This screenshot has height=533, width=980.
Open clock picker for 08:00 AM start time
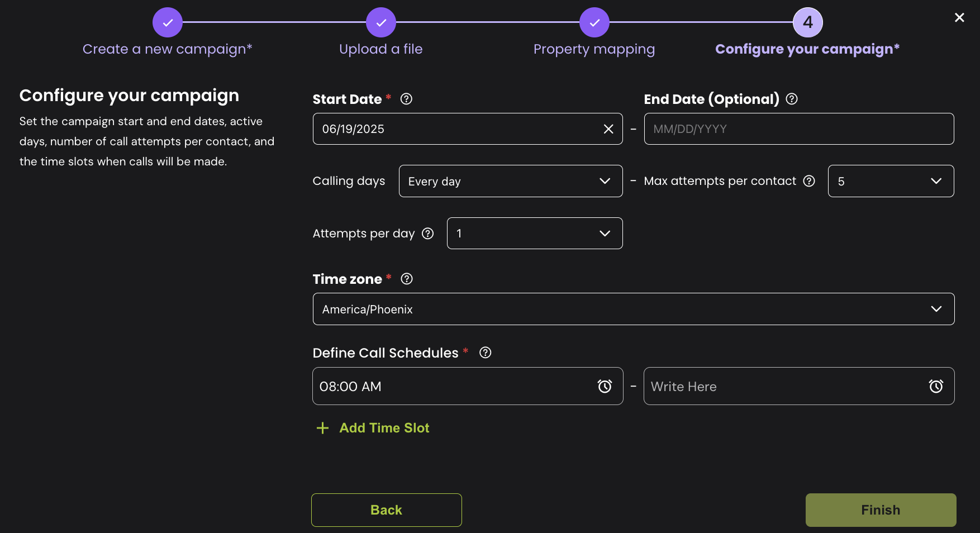605,386
